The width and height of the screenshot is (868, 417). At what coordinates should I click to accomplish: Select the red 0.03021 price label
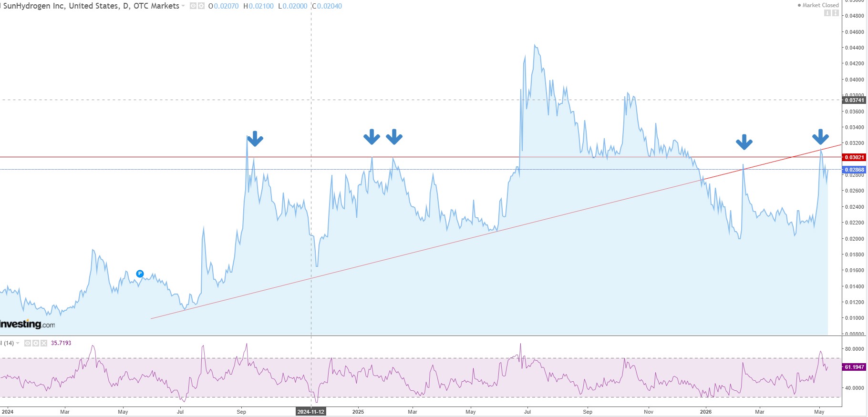click(854, 157)
